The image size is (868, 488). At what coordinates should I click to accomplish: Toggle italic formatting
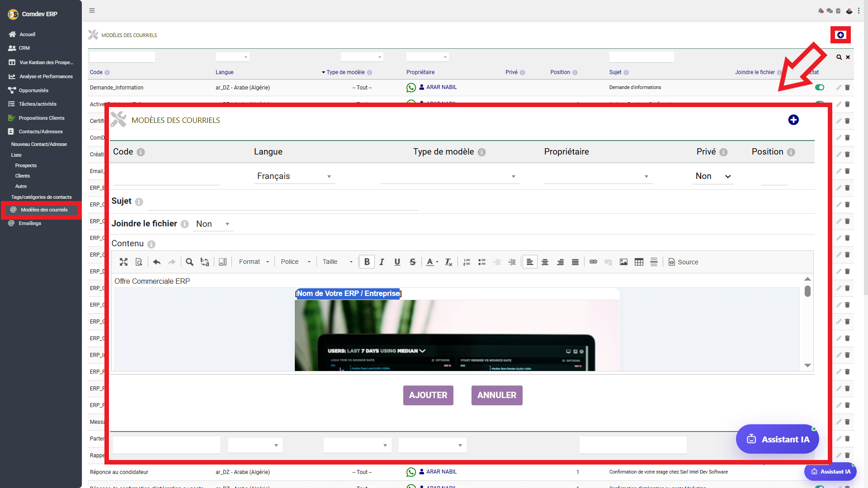click(x=382, y=262)
